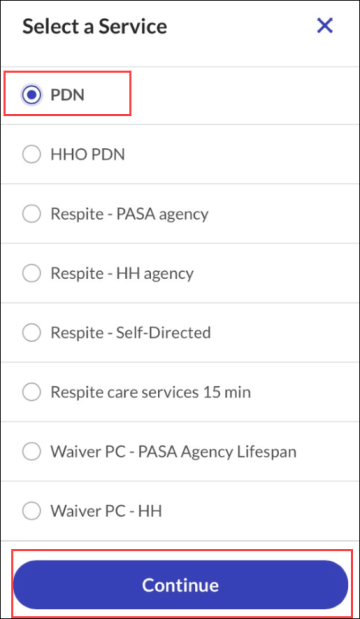
Task: Tap the Respite - PASA agency label text
Action: coord(129,214)
